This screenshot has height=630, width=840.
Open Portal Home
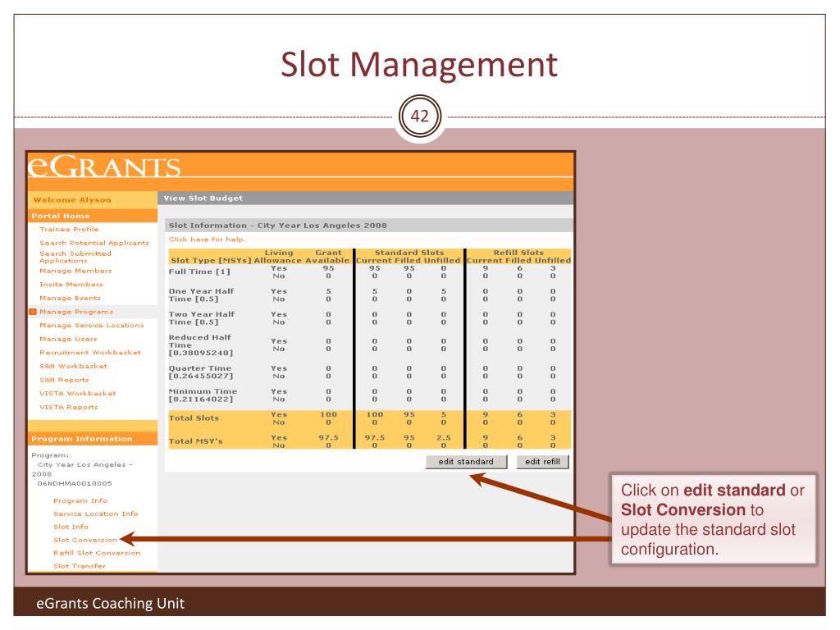pyautogui.click(x=61, y=216)
